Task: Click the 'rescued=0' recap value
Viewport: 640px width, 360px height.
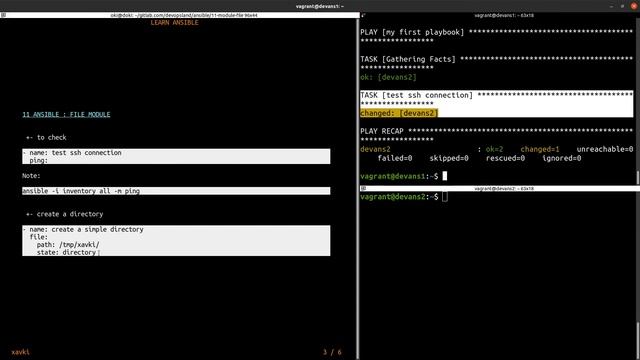Action: pos(505,158)
